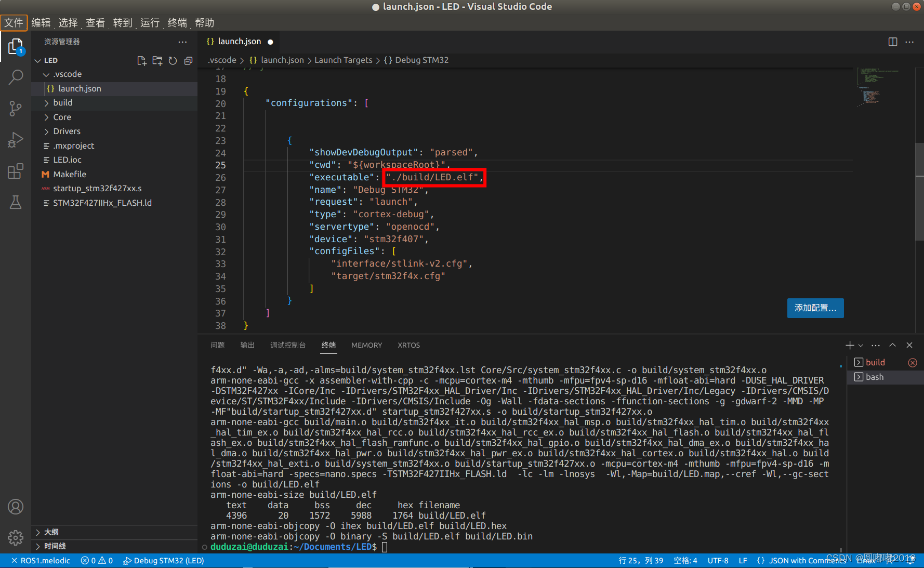
Task: Open the 文件 menu
Action: [x=14, y=23]
